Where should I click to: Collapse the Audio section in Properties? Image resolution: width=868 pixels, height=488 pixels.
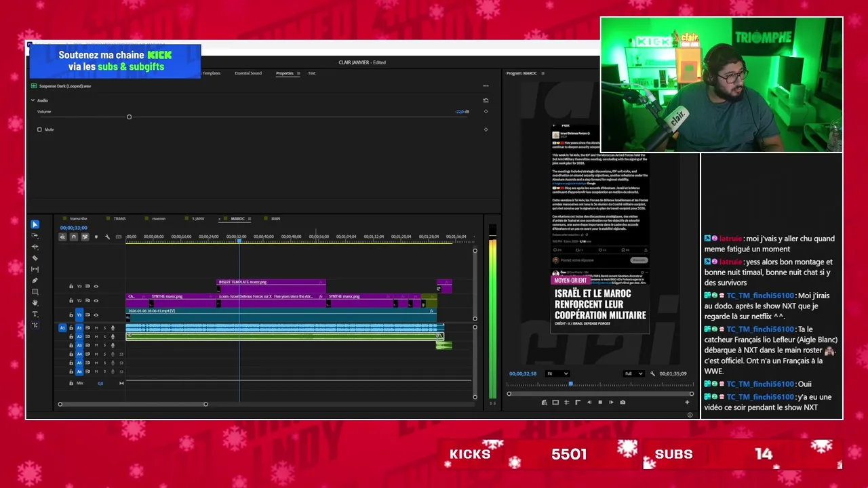pos(33,100)
